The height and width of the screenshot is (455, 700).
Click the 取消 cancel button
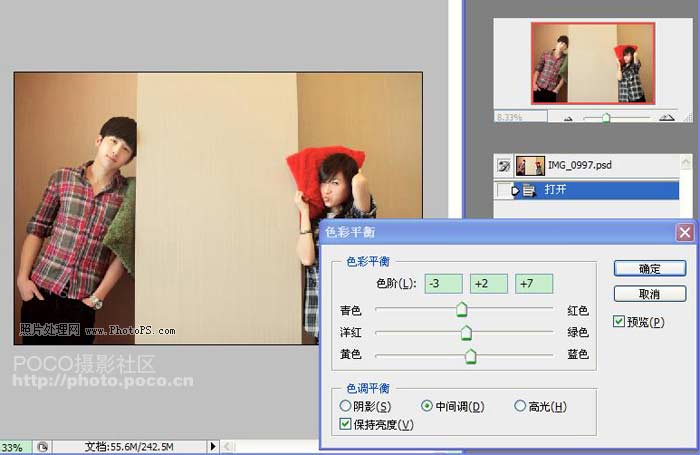[649, 294]
